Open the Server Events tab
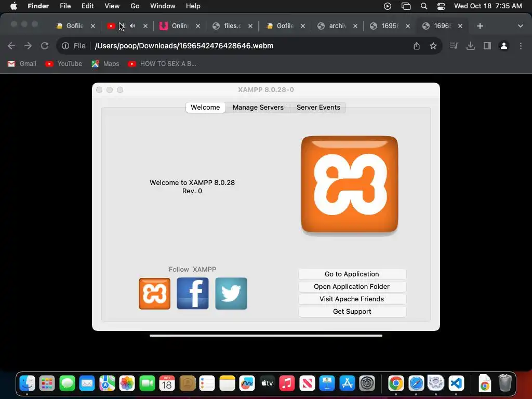 318,107
